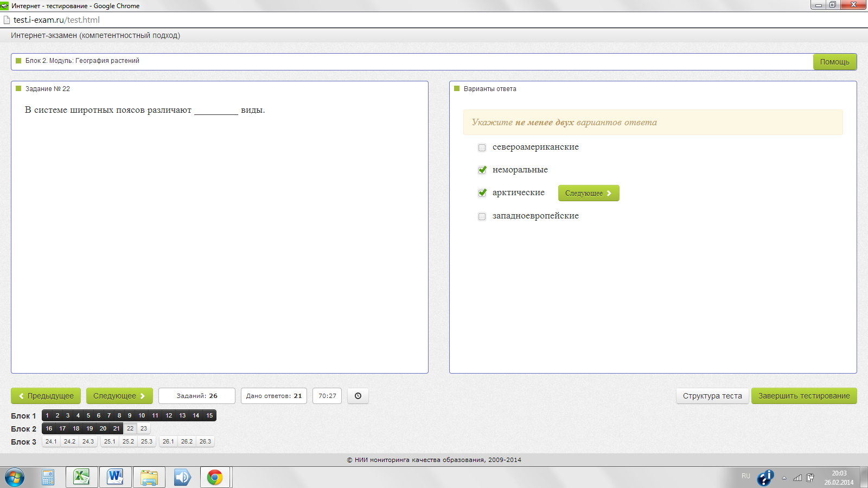Click the Дано ответов: 21 counter
The height and width of the screenshot is (488, 868).
point(274,396)
